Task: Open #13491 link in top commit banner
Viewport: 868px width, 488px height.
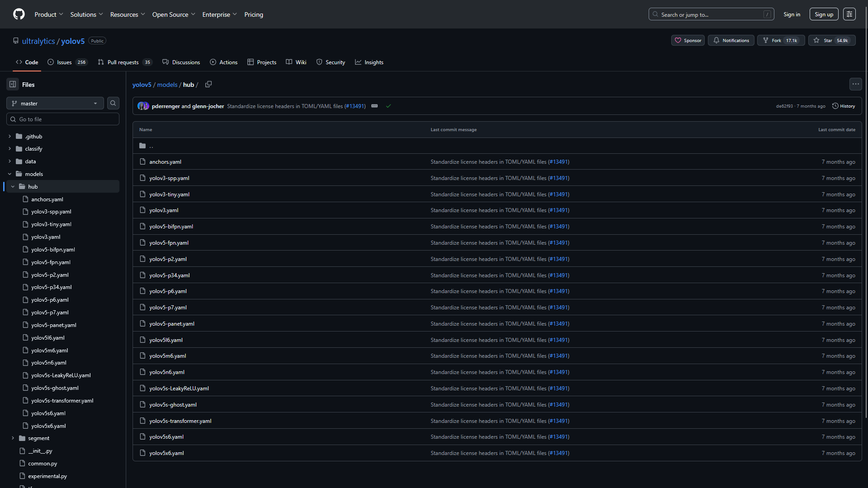Action: point(355,106)
